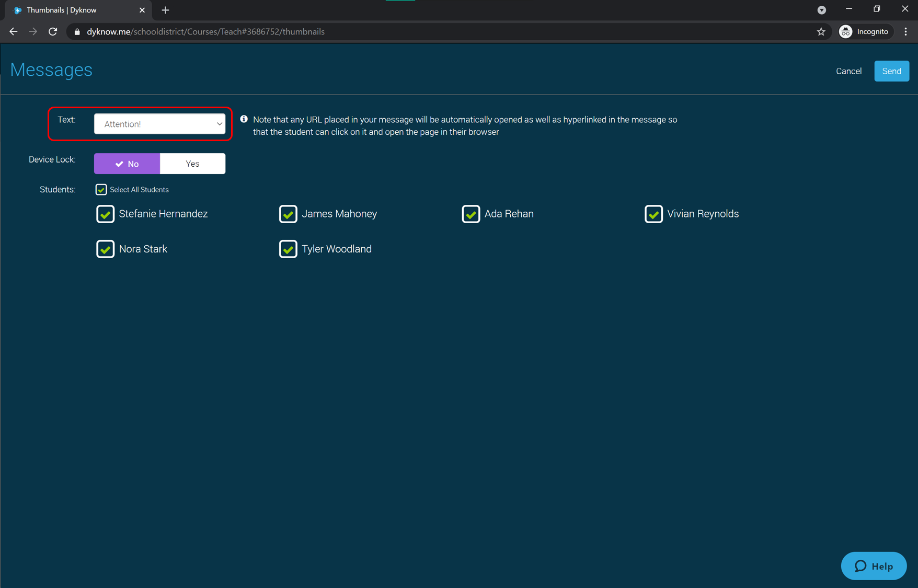The width and height of the screenshot is (918, 588).
Task: Open a new browser tab
Action: (165, 10)
